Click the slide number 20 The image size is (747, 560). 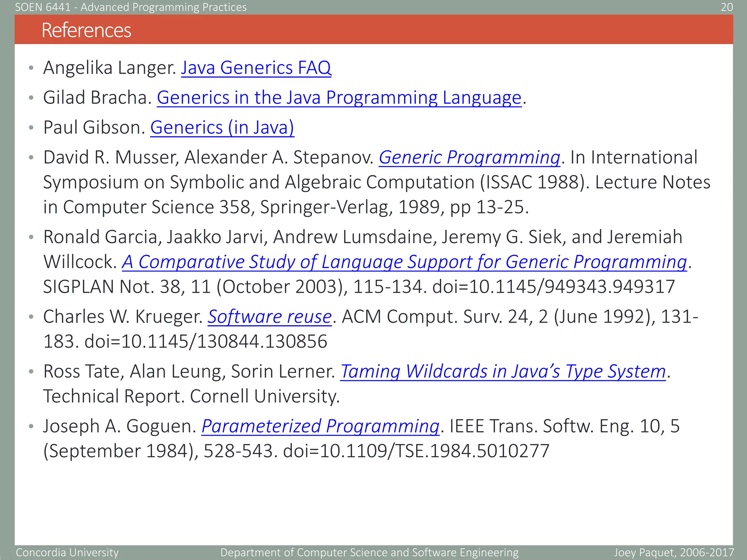[x=727, y=7]
